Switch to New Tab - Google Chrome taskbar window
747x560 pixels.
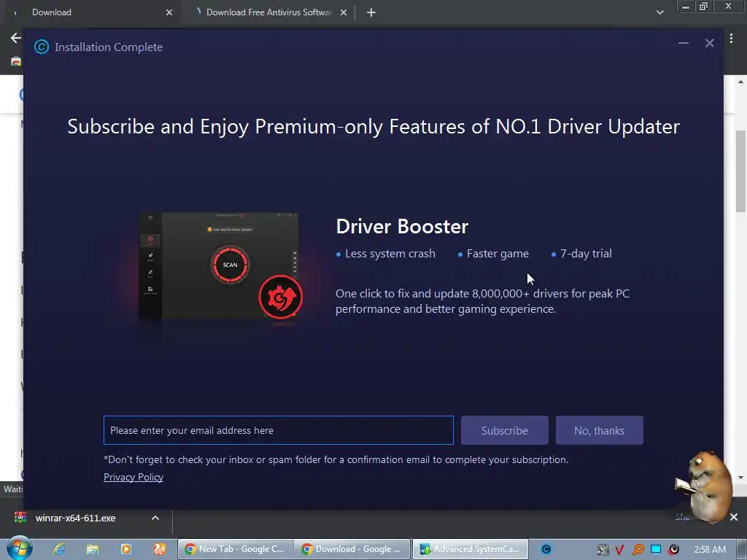point(236,549)
